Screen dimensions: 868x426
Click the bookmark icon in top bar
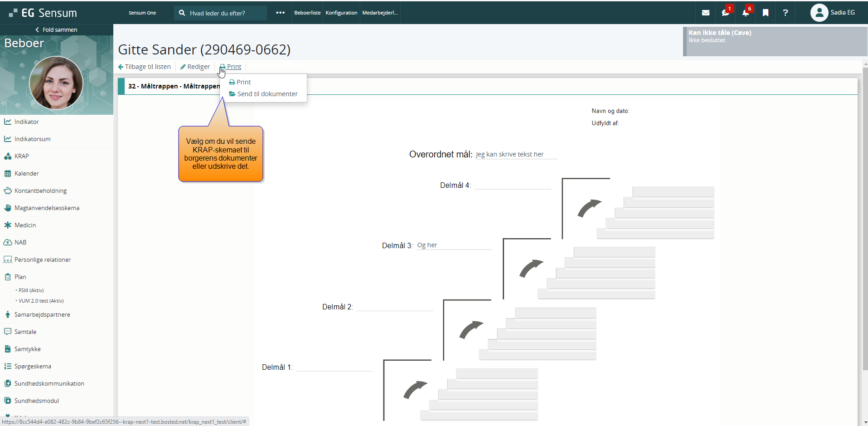click(765, 13)
